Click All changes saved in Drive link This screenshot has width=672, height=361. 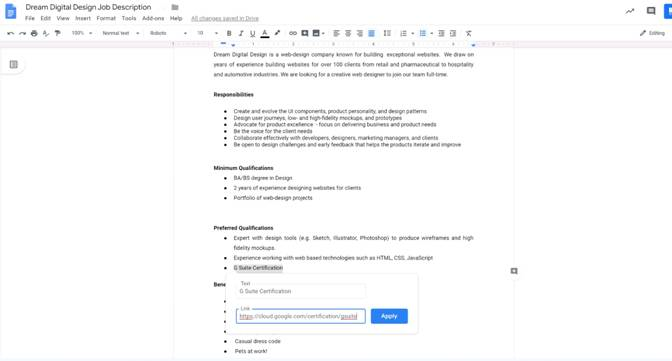pos(225,18)
